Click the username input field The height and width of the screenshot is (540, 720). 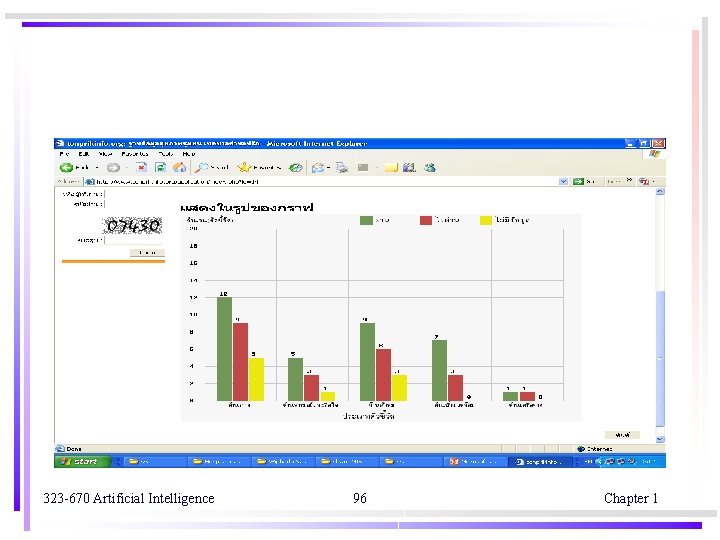(x=134, y=194)
